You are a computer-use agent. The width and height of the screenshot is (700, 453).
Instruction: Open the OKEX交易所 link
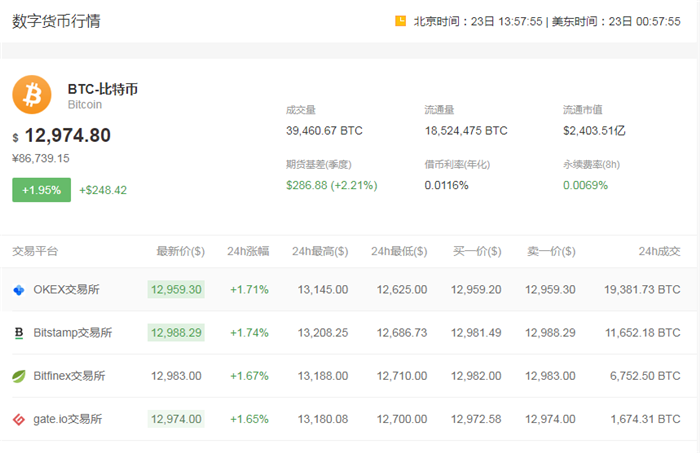coord(67,290)
